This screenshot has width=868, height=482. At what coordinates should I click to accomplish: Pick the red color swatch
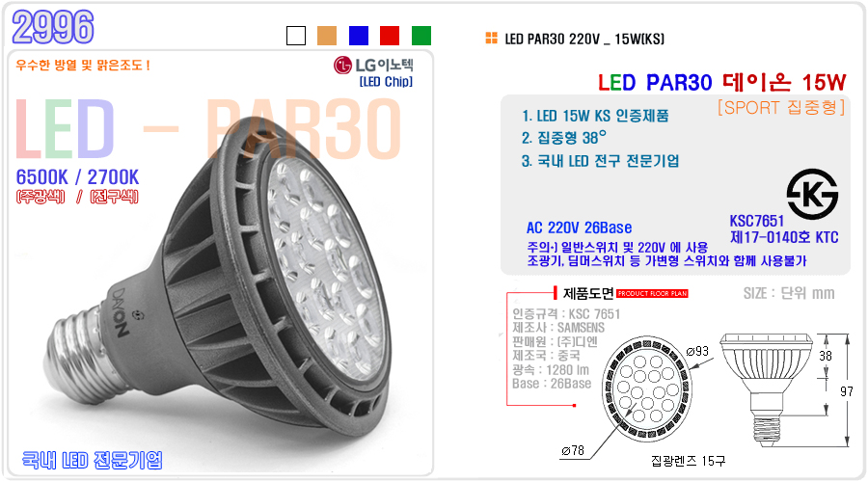click(390, 36)
